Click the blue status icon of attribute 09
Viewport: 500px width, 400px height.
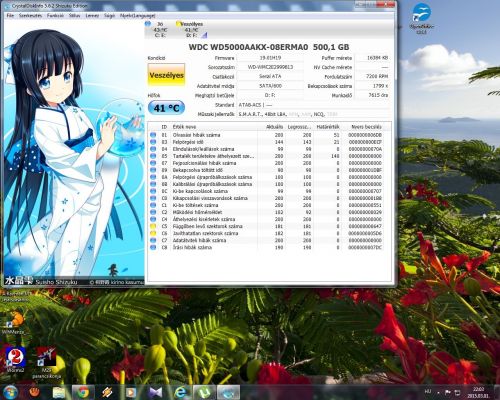pos(153,170)
